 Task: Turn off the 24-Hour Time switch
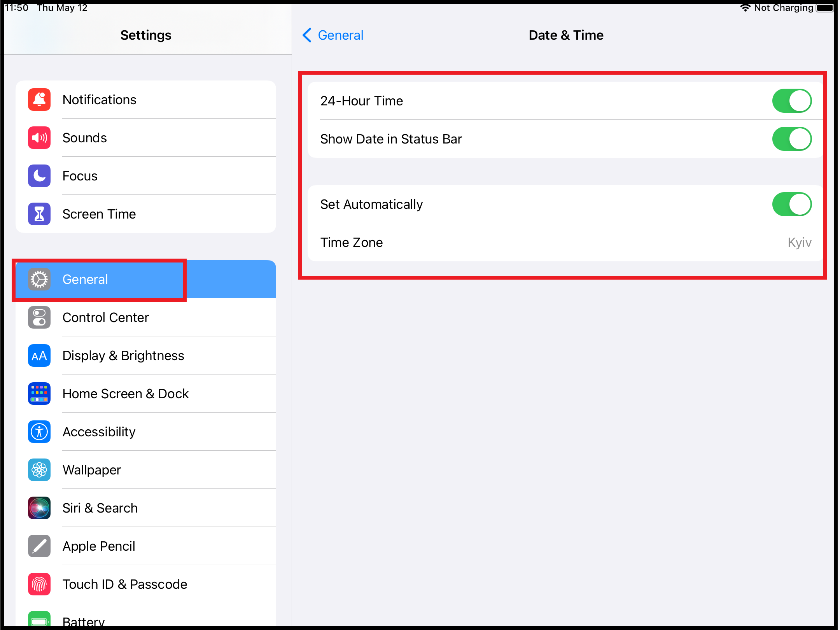click(x=791, y=101)
